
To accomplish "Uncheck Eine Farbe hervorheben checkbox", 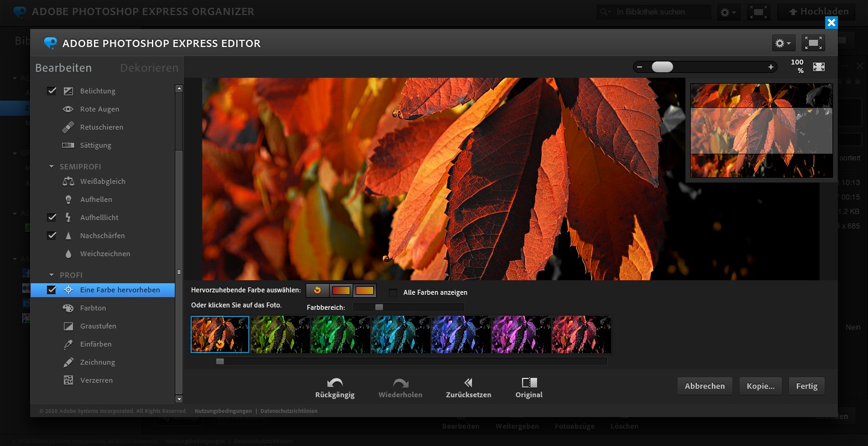I will coord(52,290).
